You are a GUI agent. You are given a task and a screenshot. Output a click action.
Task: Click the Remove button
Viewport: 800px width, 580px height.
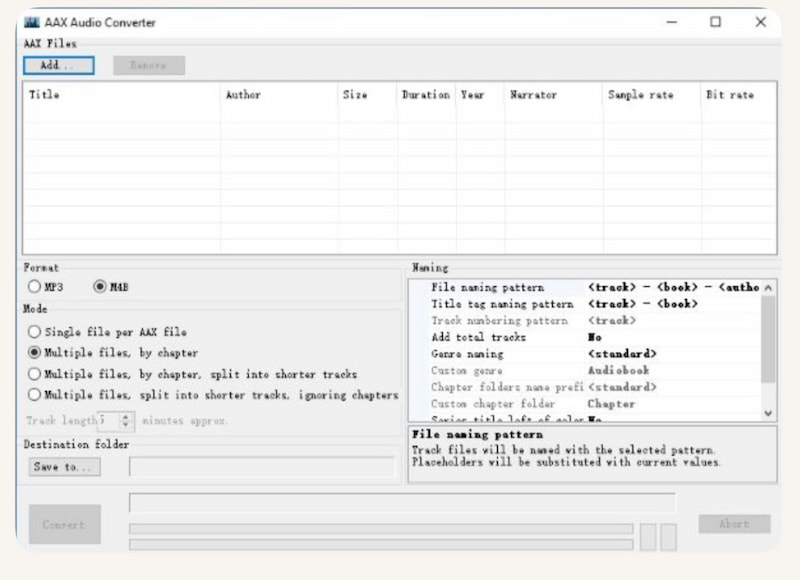[x=149, y=65]
